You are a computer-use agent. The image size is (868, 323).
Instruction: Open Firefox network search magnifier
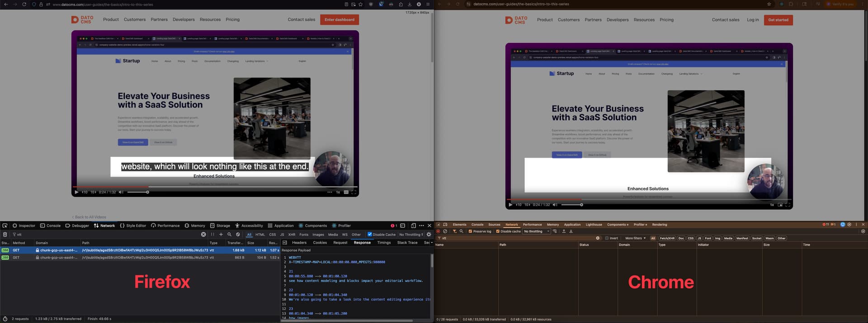point(229,234)
